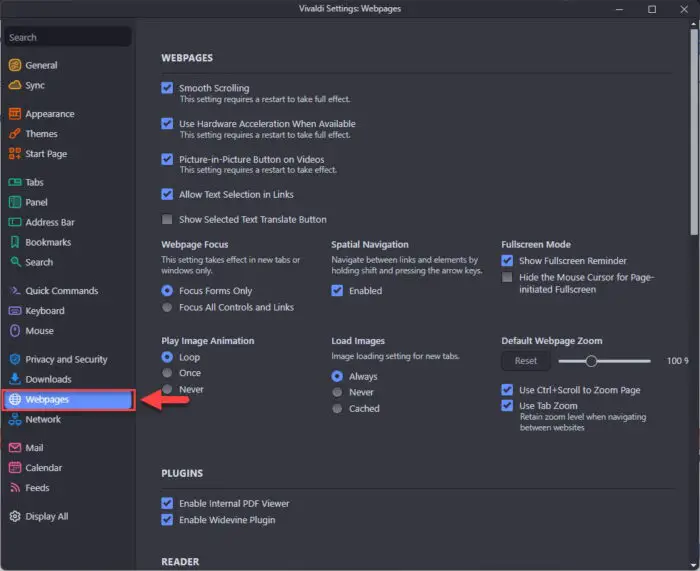Click the settings Search field
The image size is (700, 571).
click(x=68, y=37)
